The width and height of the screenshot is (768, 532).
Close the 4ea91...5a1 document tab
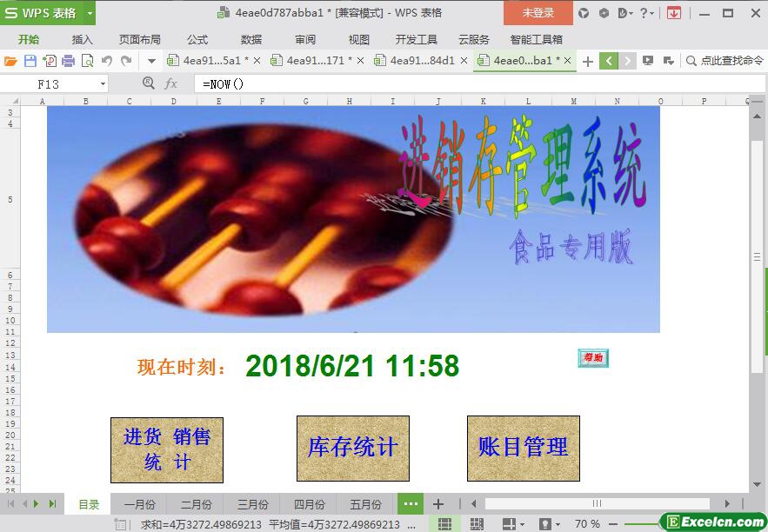pyautogui.click(x=257, y=61)
